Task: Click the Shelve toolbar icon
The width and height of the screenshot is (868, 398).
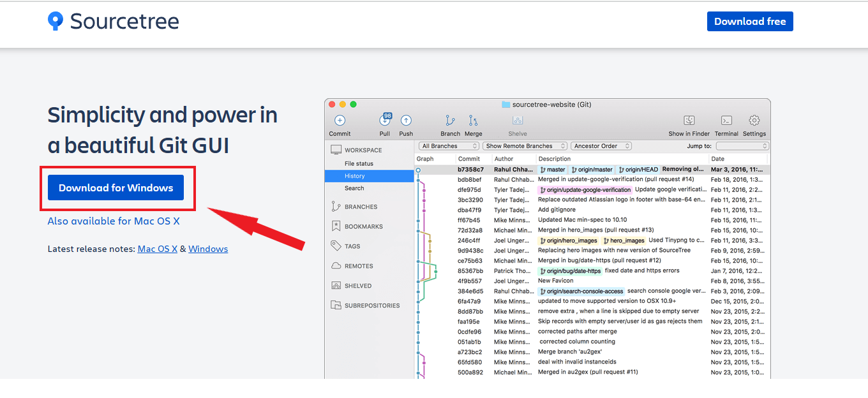Action: 518,120
